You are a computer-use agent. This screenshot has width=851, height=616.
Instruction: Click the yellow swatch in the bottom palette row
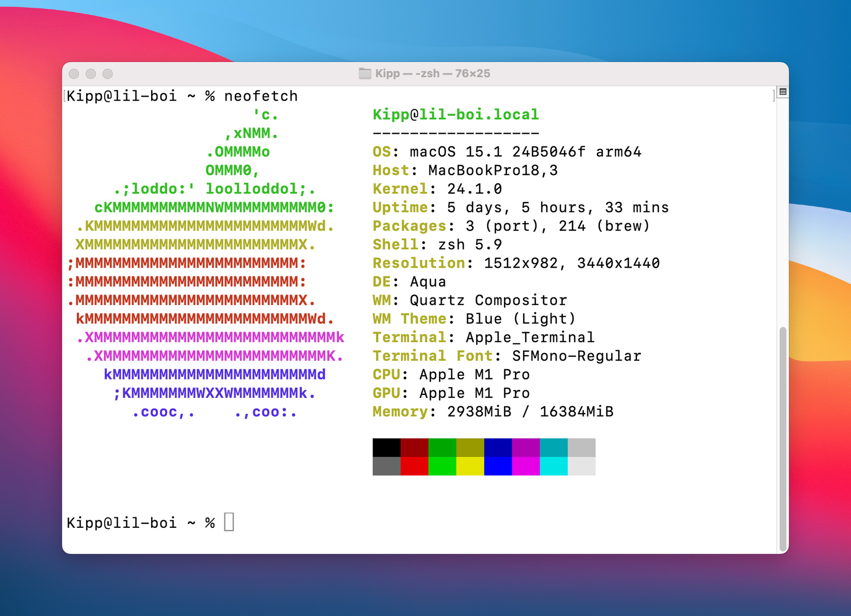[x=469, y=465]
